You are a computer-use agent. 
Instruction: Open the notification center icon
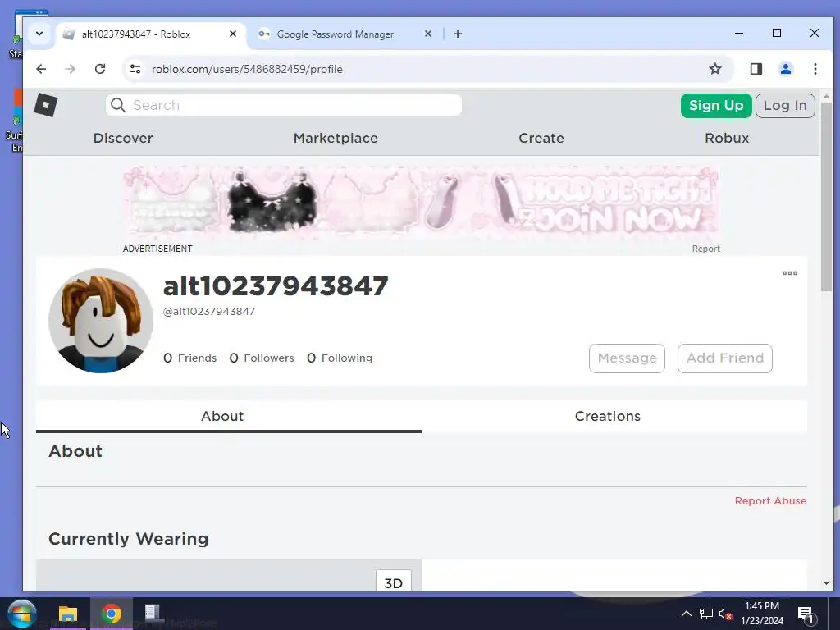pos(806,614)
